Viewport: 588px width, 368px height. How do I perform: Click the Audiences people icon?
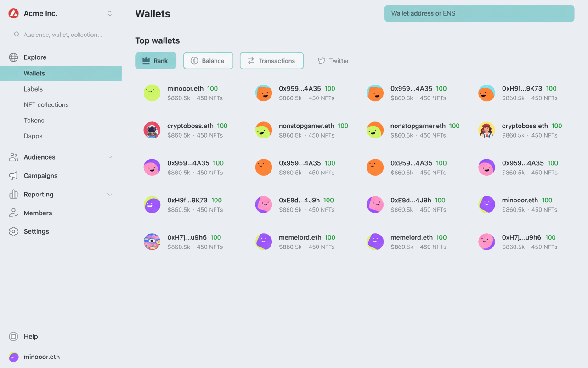[x=13, y=157]
